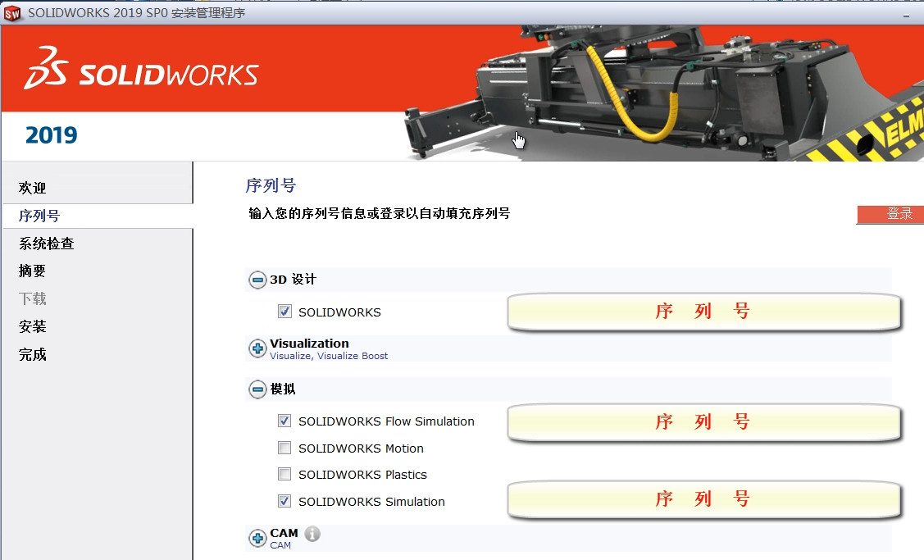The image size is (924, 560).
Task: Expand the Visualization section
Action: coord(257,348)
